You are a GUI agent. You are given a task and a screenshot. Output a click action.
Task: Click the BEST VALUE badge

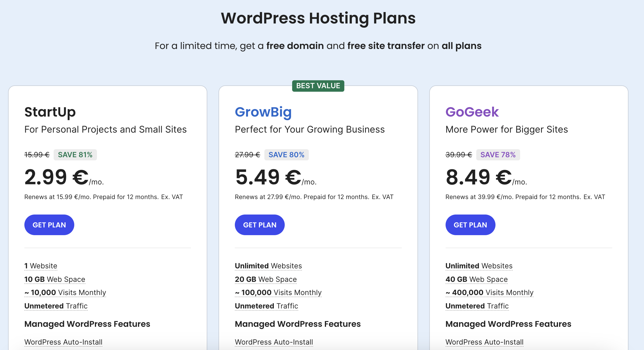pyautogui.click(x=318, y=86)
